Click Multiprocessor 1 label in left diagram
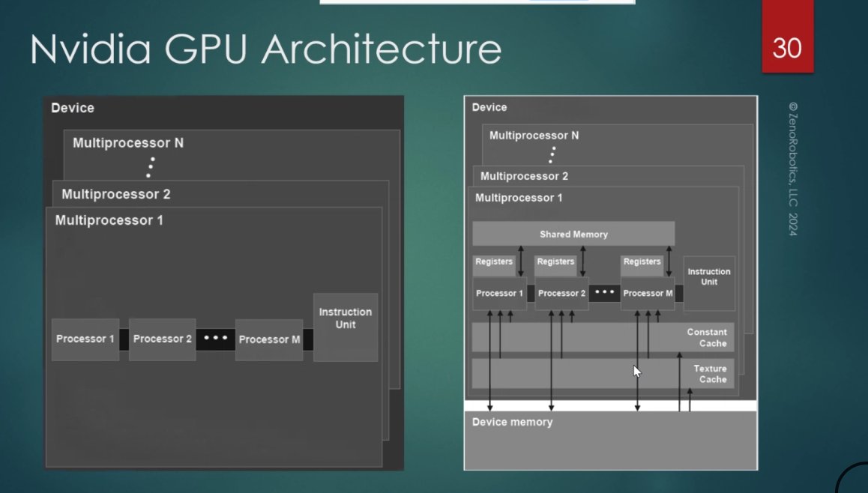The image size is (868, 493). [x=109, y=220]
